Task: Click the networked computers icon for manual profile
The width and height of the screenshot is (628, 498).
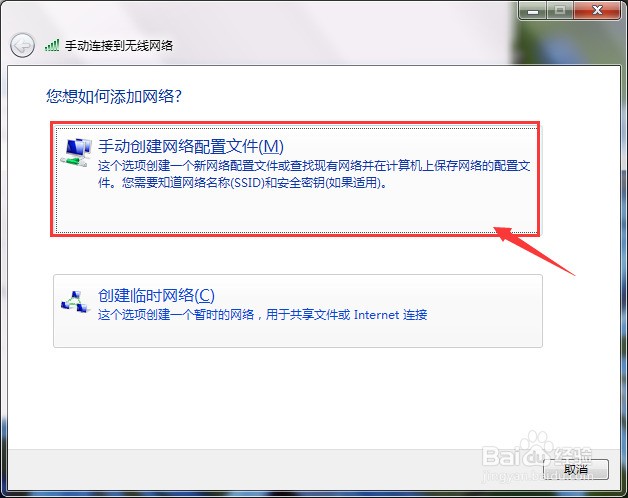Action: [x=76, y=152]
